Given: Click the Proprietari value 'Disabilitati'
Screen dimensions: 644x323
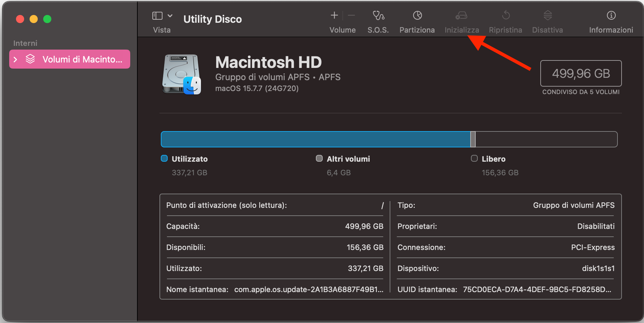Looking at the screenshot, I should click(x=596, y=226).
